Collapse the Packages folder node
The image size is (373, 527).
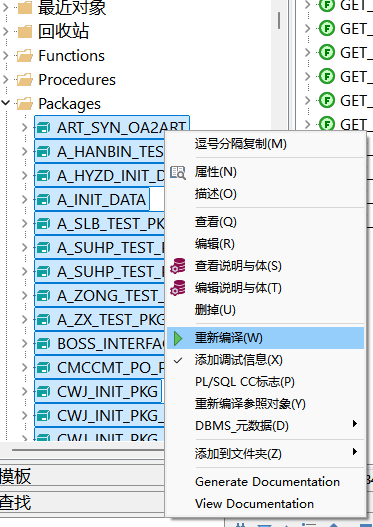coord(5,103)
